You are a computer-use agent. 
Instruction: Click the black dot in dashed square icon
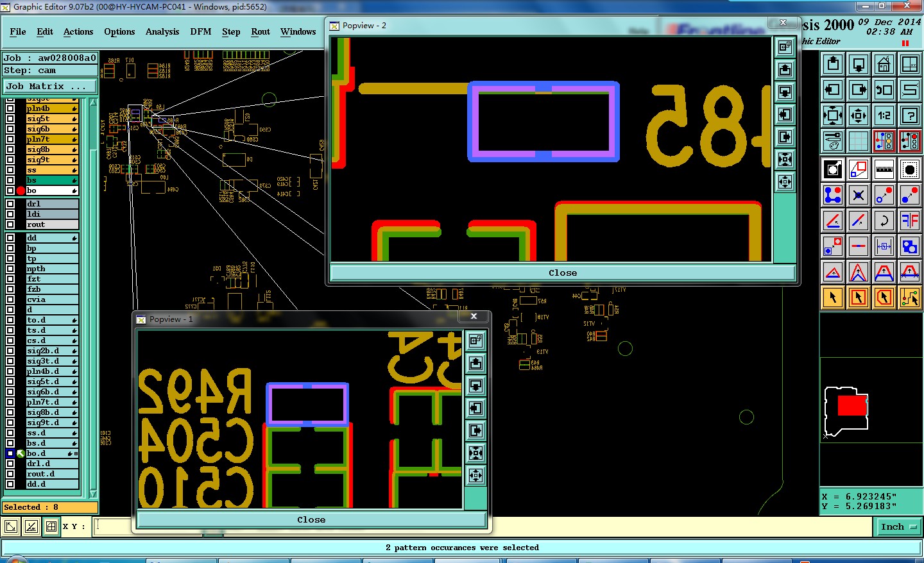[x=910, y=169]
